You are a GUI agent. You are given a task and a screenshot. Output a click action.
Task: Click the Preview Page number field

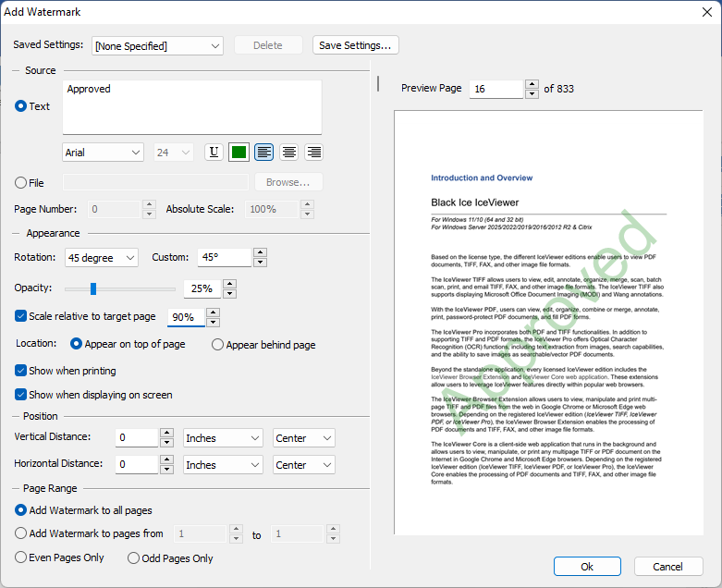click(x=496, y=89)
